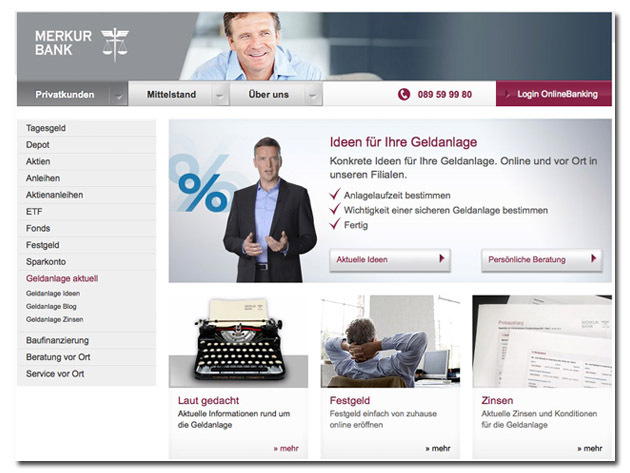This screenshot has width=630, height=473.
Task: Select ETF in the sidebar menu
Action: pos(86,211)
